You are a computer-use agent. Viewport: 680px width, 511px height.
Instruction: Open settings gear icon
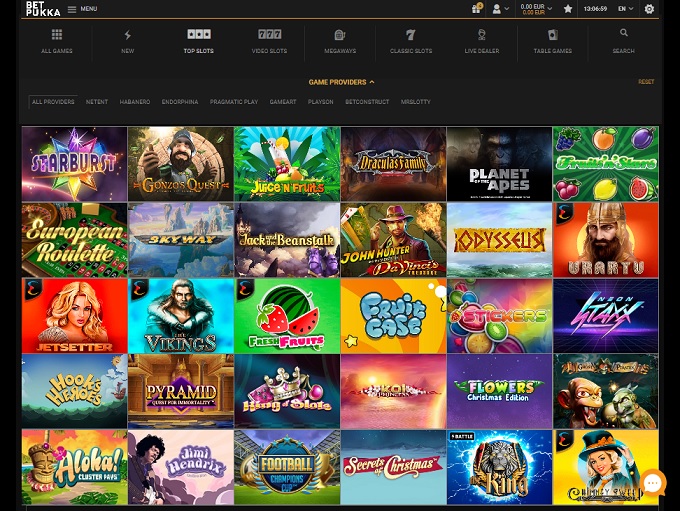(x=649, y=9)
